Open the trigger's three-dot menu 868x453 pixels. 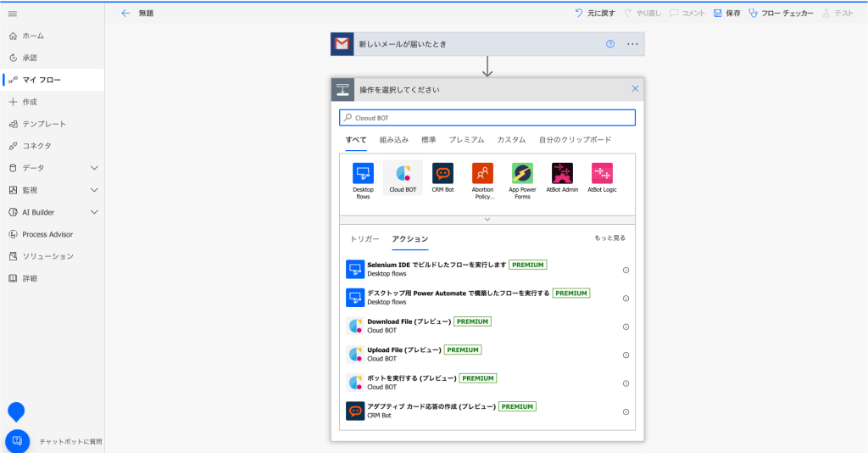(632, 44)
